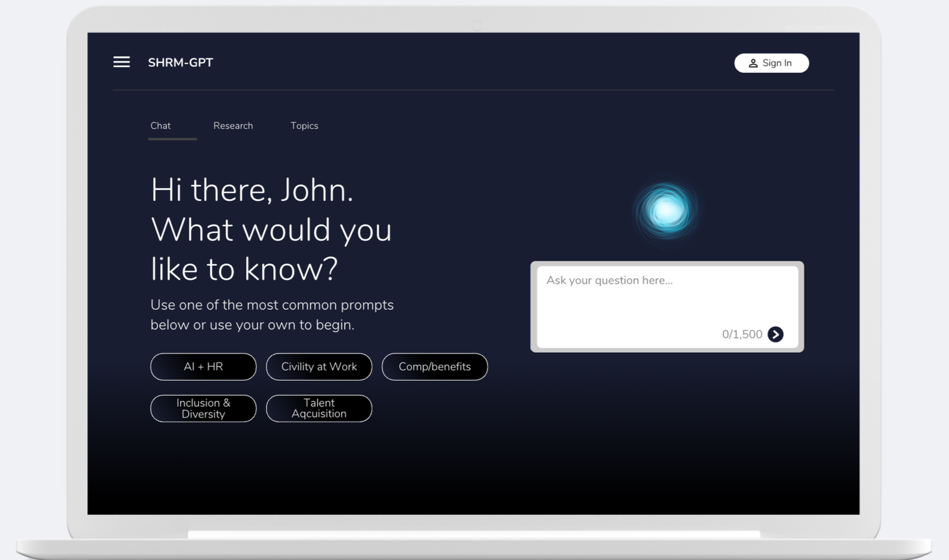Choose the AI + HR prompt
Viewport: 949px width, 560px height.
point(203,367)
